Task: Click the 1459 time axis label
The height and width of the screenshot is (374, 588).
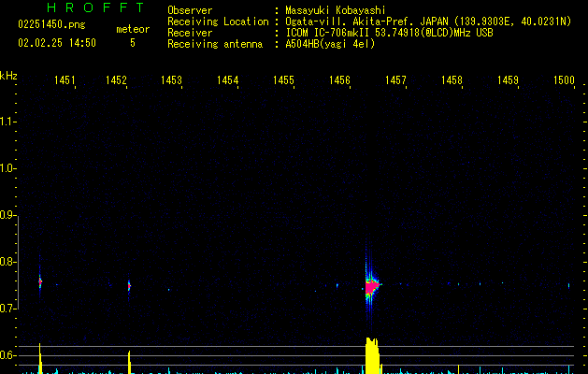Action: (x=508, y=80)
